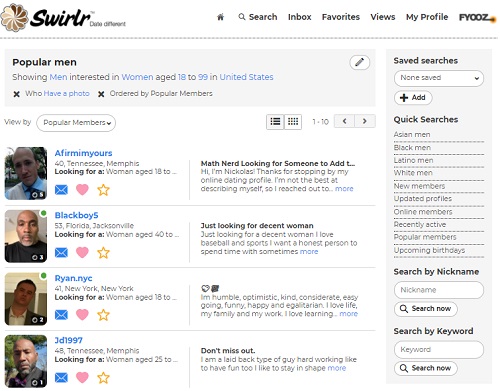The width and height of the screenshot is (500, 391).
Task: Click 'more' in Jd1997 description
Action: (337, 368)
